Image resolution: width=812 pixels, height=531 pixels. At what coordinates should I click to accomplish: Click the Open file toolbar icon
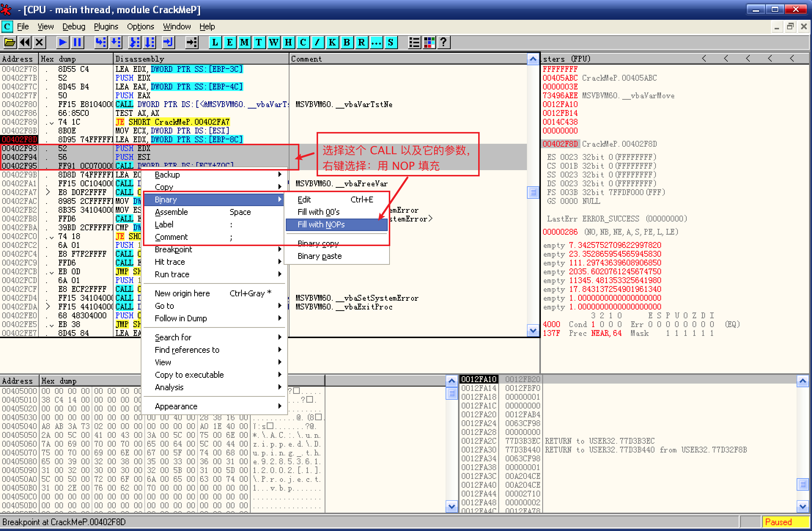point(10,43)
